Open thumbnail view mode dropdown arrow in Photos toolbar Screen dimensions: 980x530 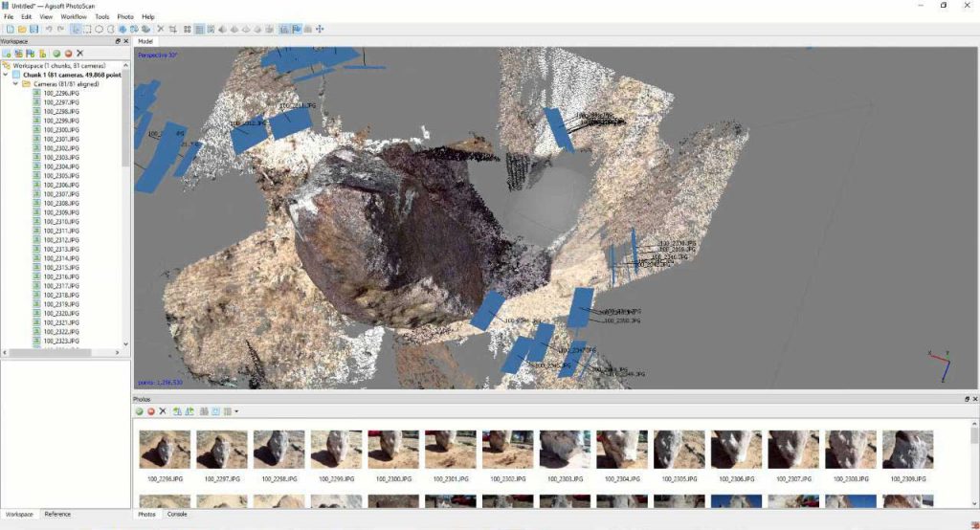coord(236,411)
